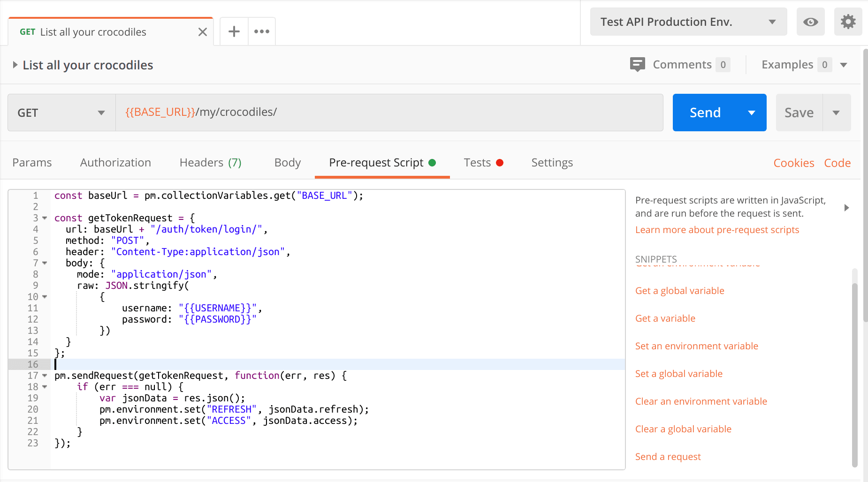Image resolution: width=868 pixels, height=482 pixels.
Task: Collapse the getTokenRequest code block on line 3
Action: (44, 218)
